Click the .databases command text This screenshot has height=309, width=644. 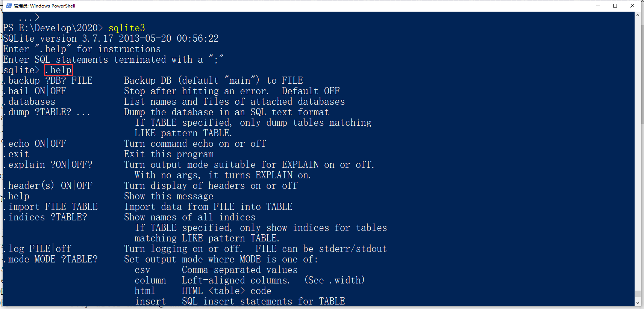(30, 102)
